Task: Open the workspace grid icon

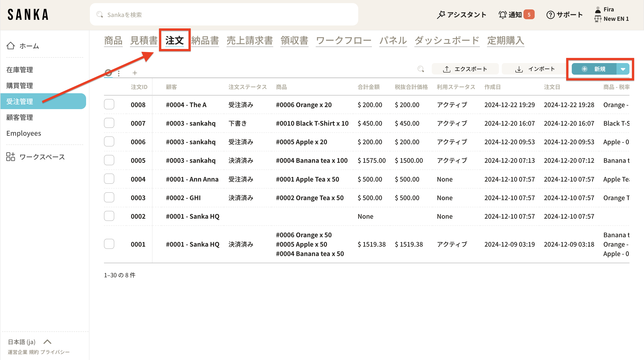Action: point(11,157)
